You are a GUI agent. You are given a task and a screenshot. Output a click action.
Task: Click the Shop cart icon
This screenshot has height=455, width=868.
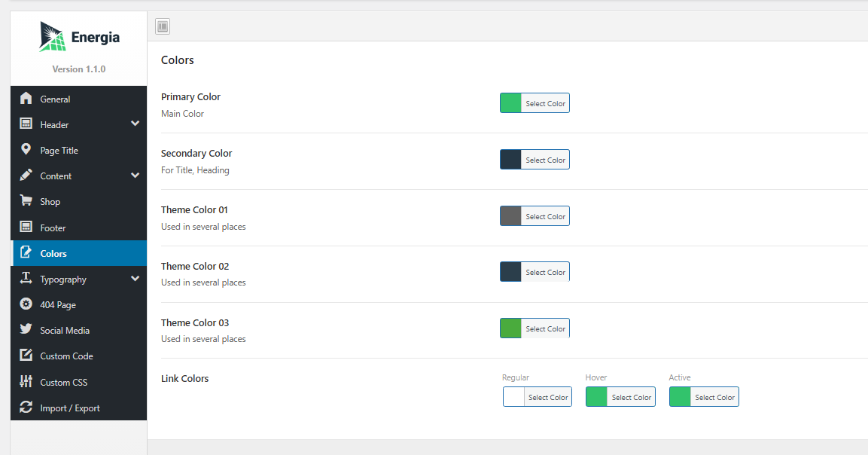coord(26,200)
